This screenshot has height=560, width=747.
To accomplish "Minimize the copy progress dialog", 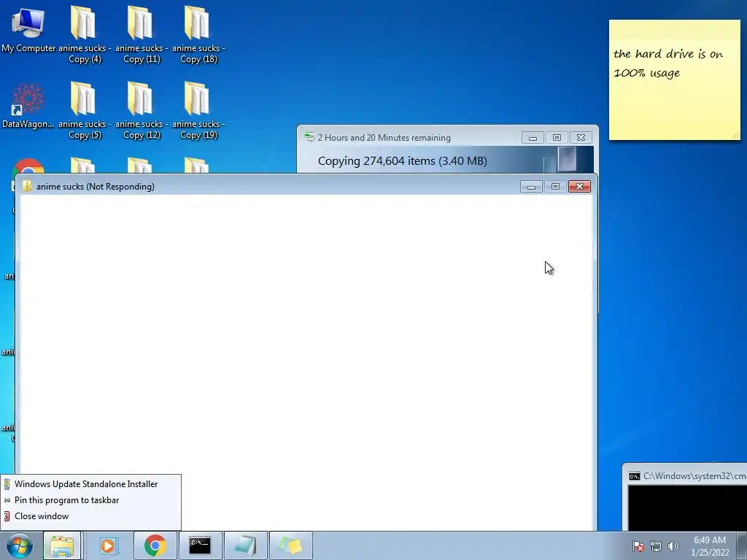I will pyautogui.click(x=533, y=138).
